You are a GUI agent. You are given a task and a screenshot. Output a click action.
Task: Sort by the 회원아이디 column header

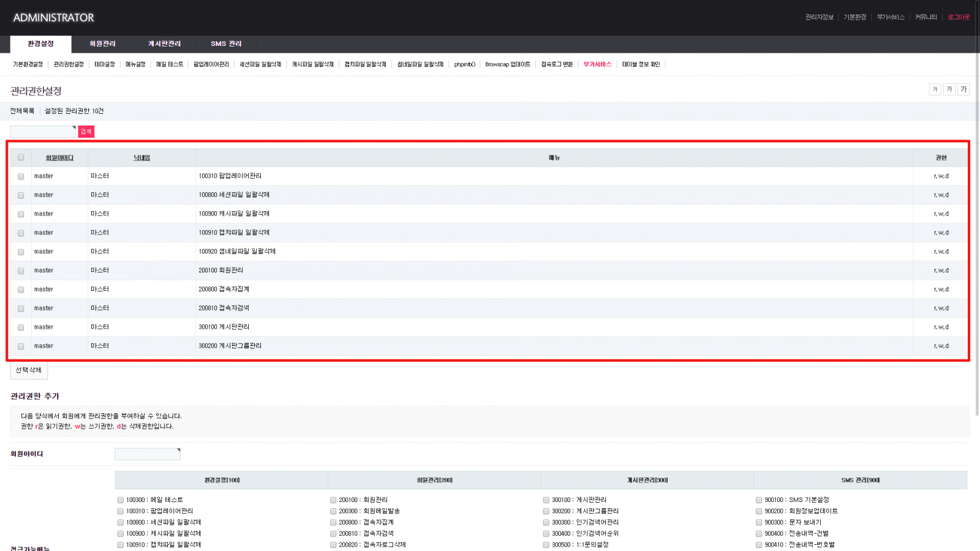pyautogui.click(x=59, y=158)
